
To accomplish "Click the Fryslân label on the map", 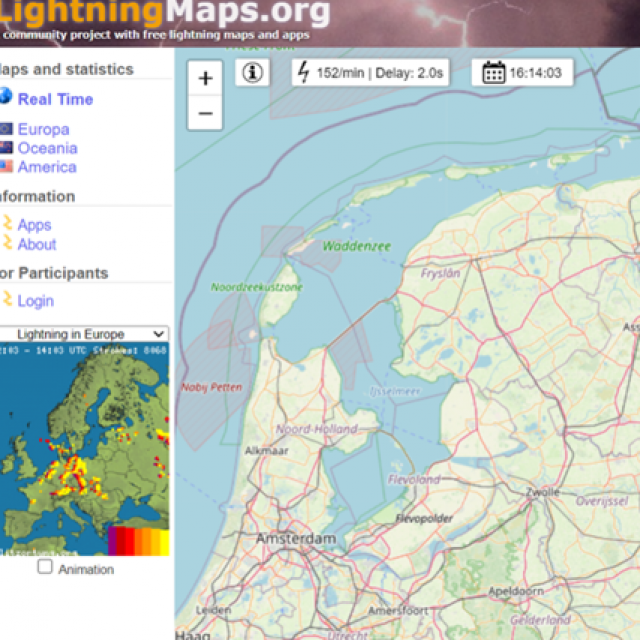I will (440, 273).
